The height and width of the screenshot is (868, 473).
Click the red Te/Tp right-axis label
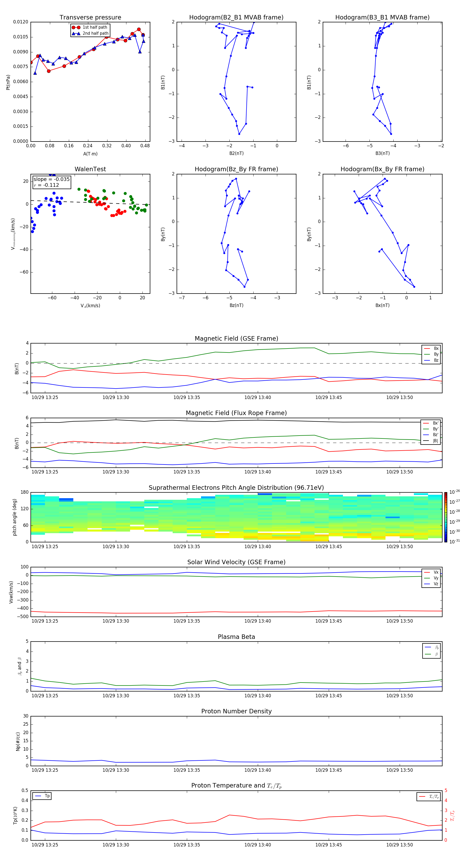[452, 815]
